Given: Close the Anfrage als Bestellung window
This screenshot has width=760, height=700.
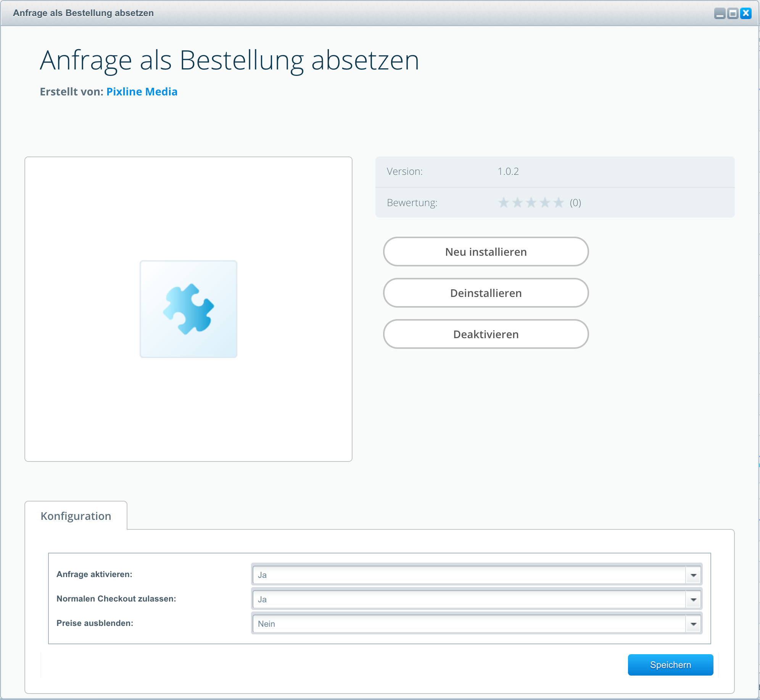Looking at the screenshot, I should click(746, 13).
